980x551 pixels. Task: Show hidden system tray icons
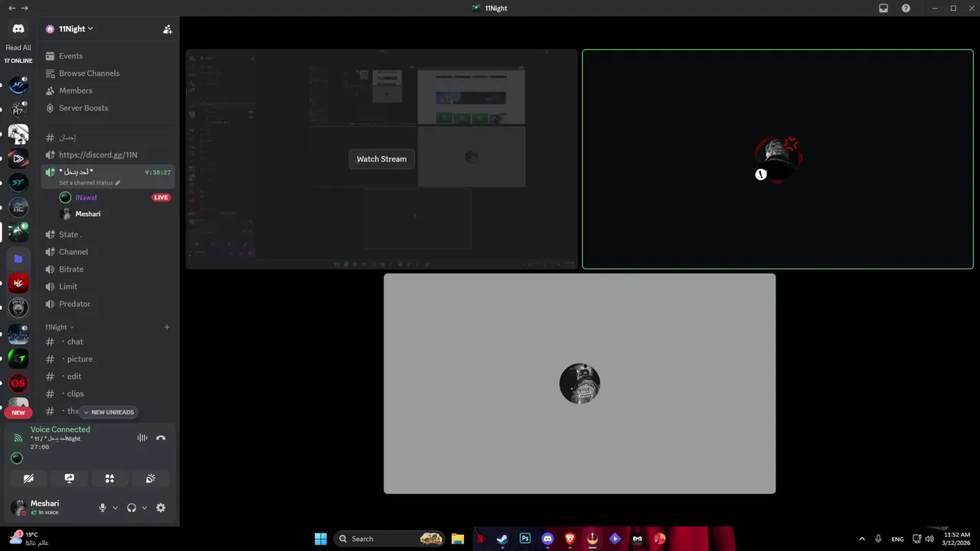pos(862,539)
